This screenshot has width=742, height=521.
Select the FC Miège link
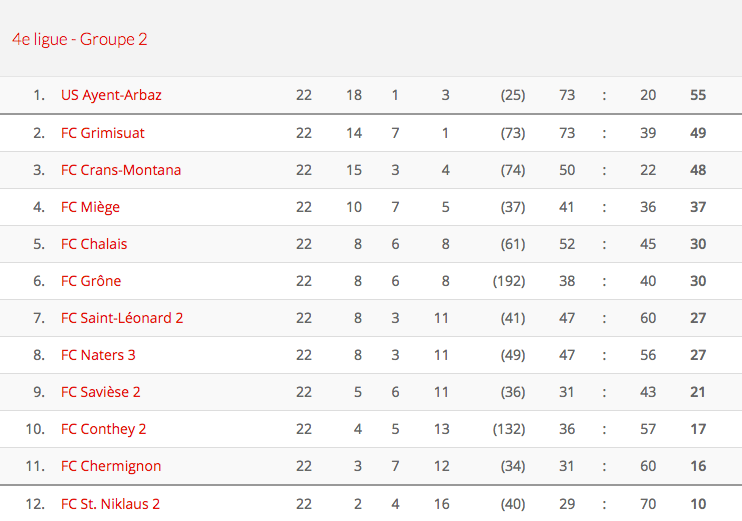pyautogui.click(x=90, y=207)
